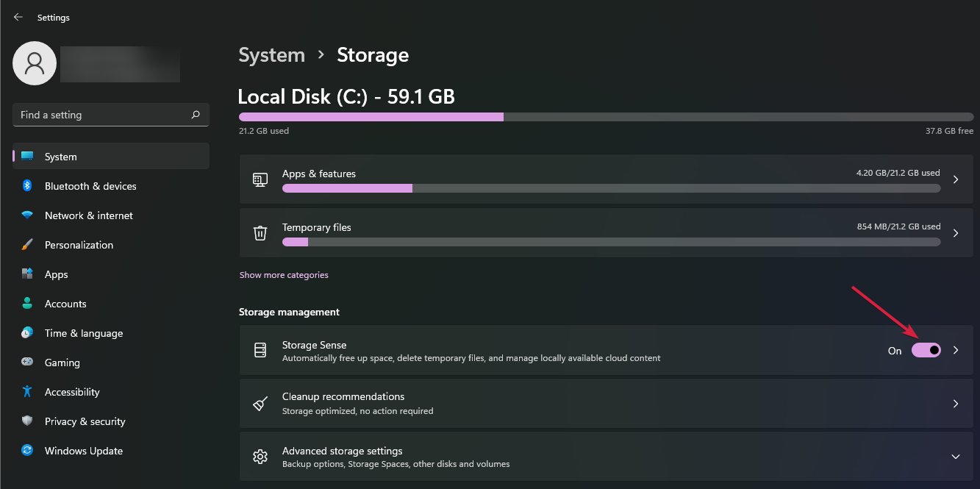Viewport: 980px width, 489px height.
Task: Click System in the breadcrumb
Action: (x=271, y=55)
